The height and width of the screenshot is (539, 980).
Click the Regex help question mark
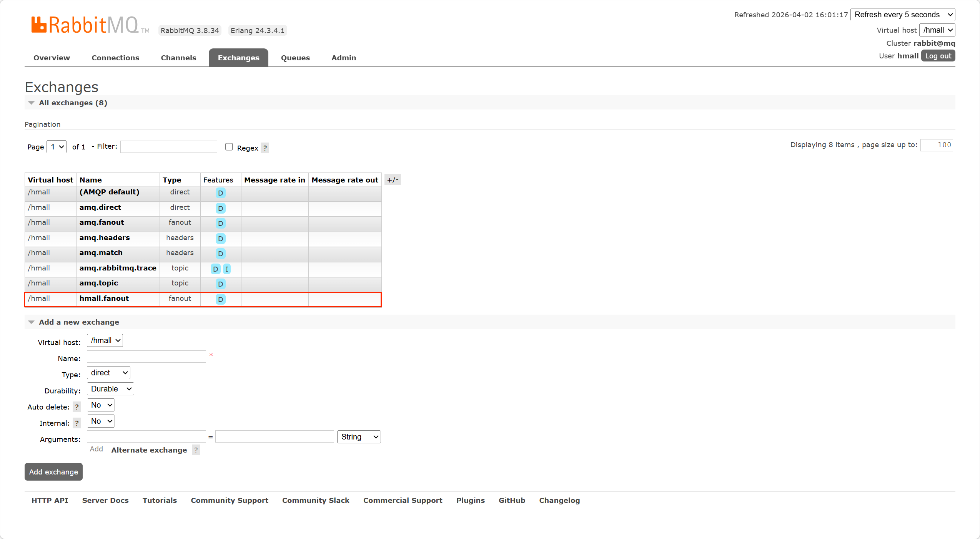(265, 148)
